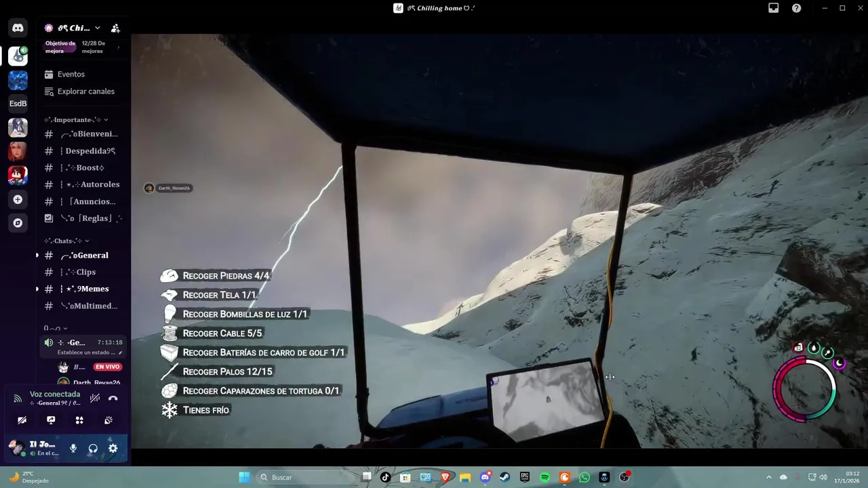Invite people with the add-member icon
Screen dimensions: 868x488
pos(115,28)
